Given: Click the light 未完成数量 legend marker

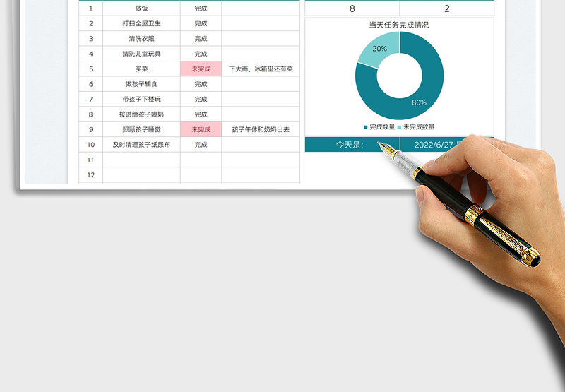Looking at the screenshot, I should coord(400,127).
